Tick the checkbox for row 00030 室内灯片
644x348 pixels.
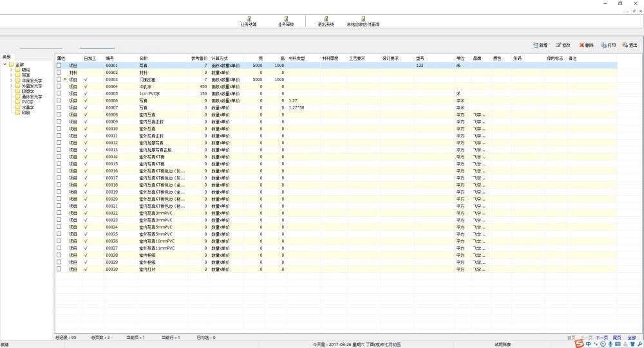click(59, 270)
